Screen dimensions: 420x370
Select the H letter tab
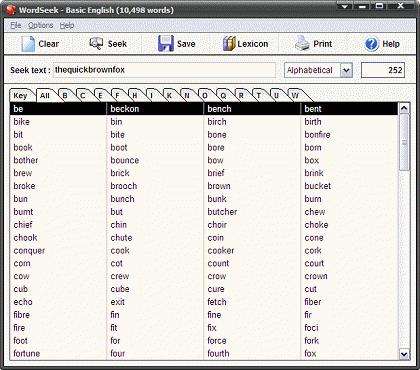pos(135,96)
